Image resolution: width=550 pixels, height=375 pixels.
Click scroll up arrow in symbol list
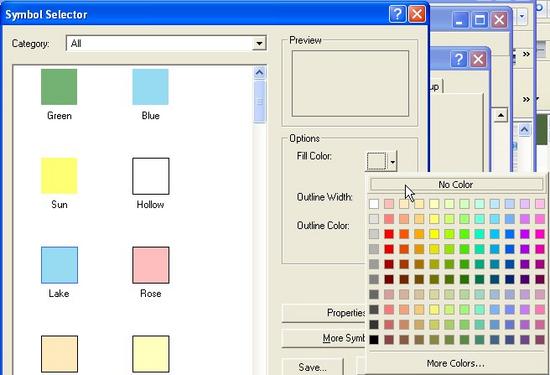coord(259,73)
